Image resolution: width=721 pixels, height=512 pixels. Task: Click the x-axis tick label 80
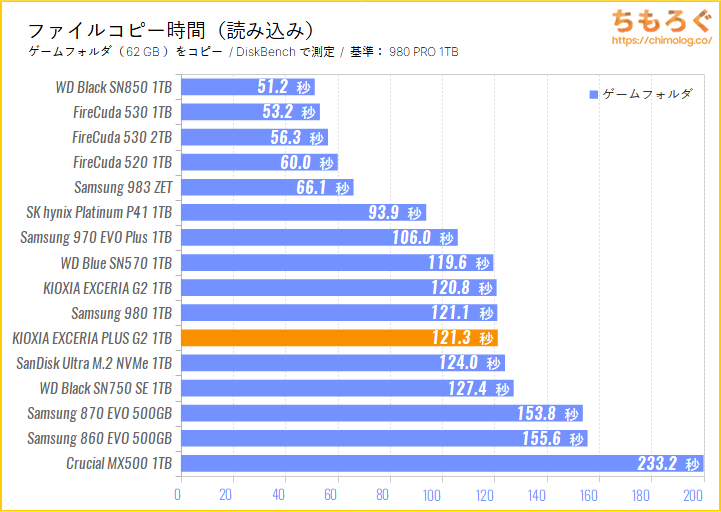tap(383, 495)
